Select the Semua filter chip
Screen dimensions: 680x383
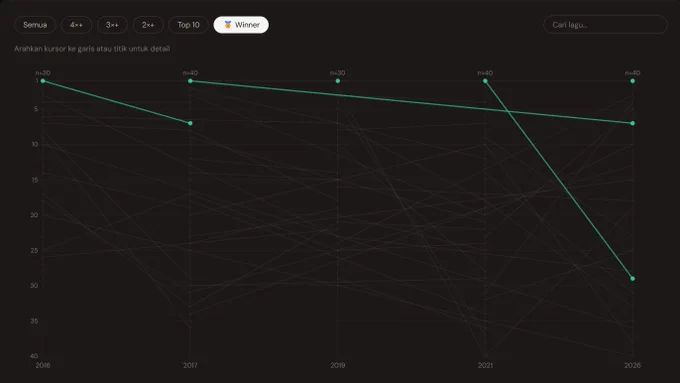35,25
